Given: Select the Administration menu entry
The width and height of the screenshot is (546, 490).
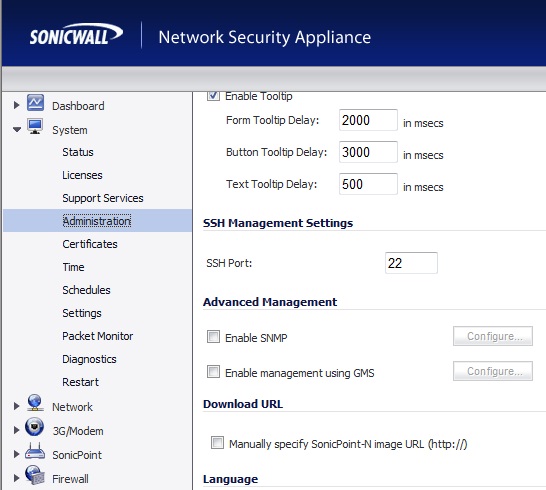Looking at the screenshot, I should (97, 221).
